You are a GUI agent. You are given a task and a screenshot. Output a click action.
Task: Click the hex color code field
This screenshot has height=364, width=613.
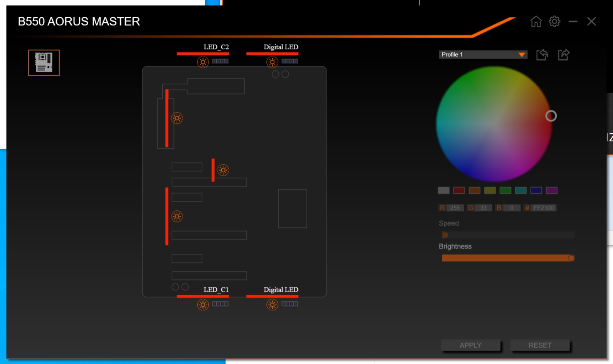[544, 208]
